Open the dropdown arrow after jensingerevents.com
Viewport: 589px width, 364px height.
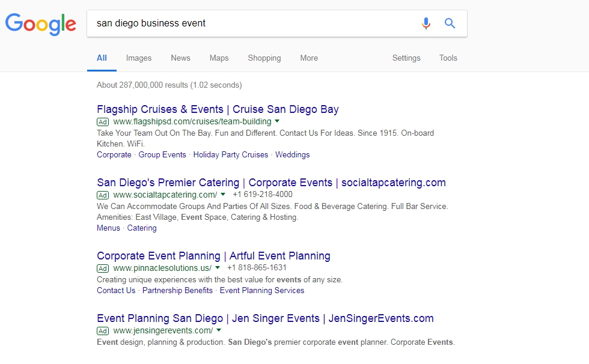tap(219, 330)
